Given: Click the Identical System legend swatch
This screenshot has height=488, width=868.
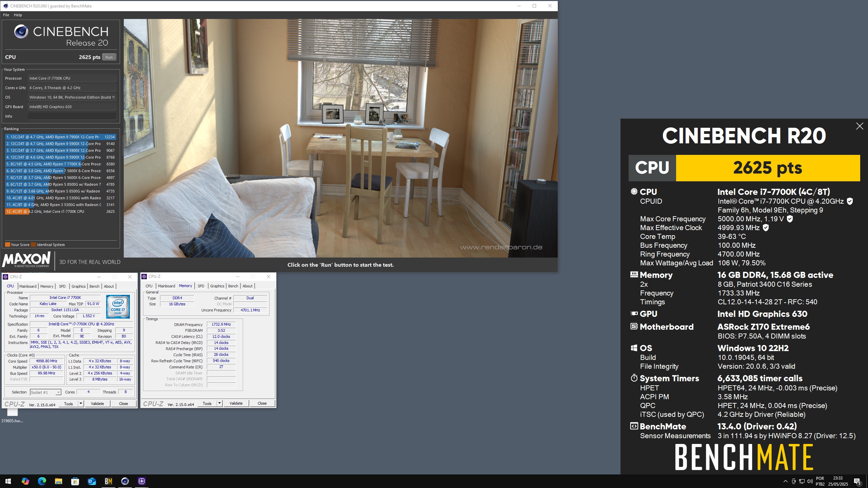Looking at the screenshot, I should tap(33, 244).
